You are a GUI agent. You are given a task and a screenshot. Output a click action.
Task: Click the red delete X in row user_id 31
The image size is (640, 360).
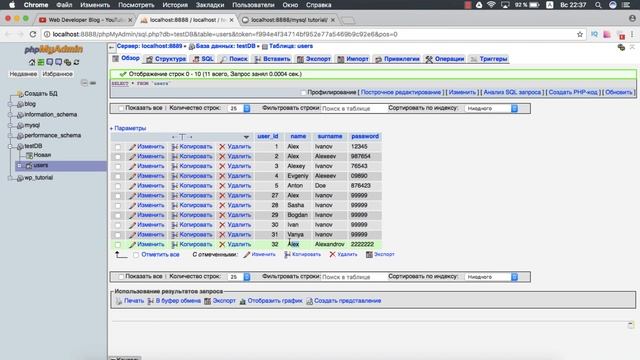pos(222,235)
